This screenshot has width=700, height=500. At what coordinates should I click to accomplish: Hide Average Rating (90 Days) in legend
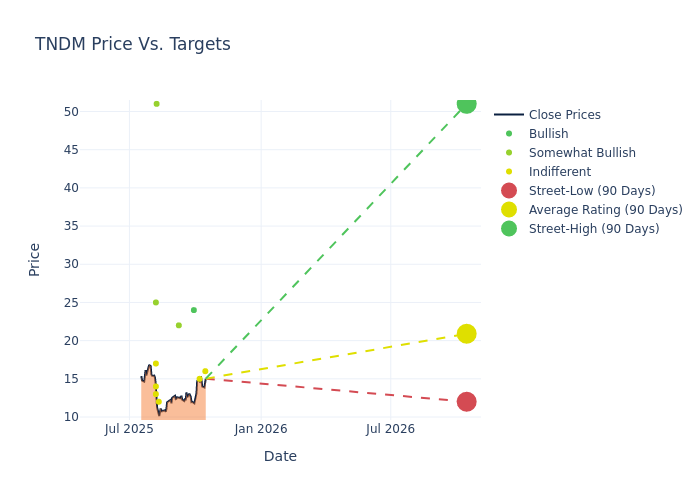click(605, 210)
